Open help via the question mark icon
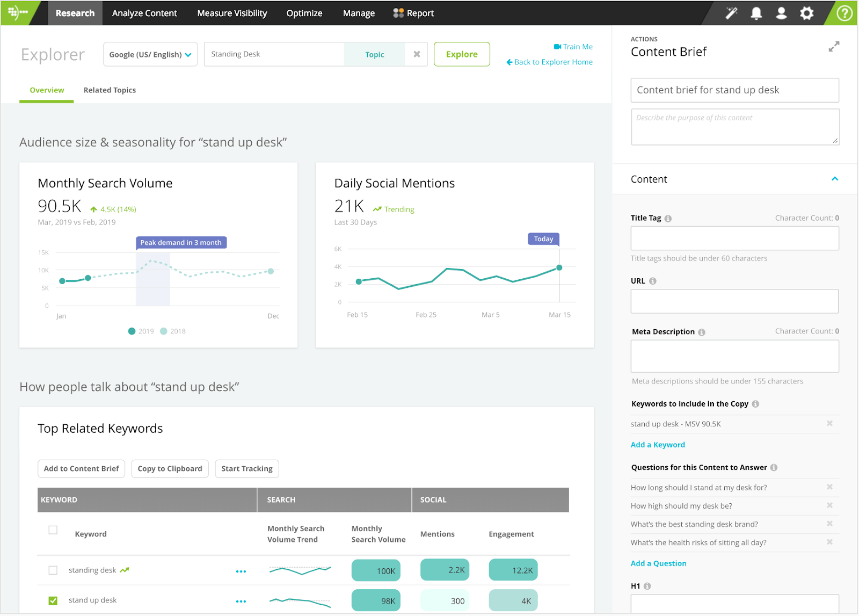 point(844,13)
